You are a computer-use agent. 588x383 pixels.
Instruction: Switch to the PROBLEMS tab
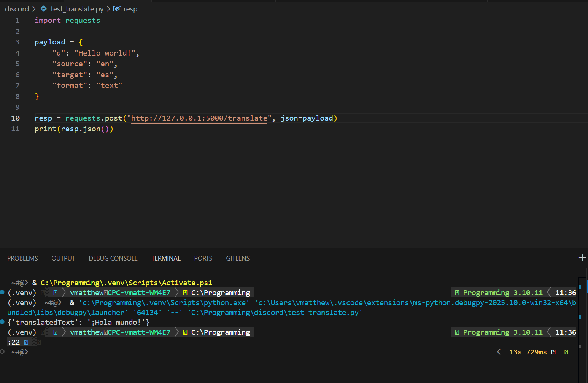pyautogui.click(x=22, y=258)
